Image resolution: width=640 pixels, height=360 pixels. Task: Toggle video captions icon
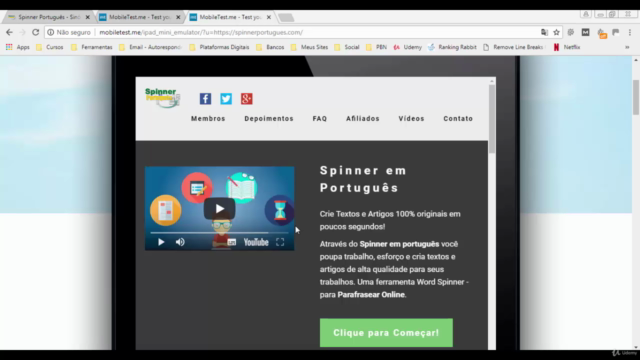[x=231, y=242]
